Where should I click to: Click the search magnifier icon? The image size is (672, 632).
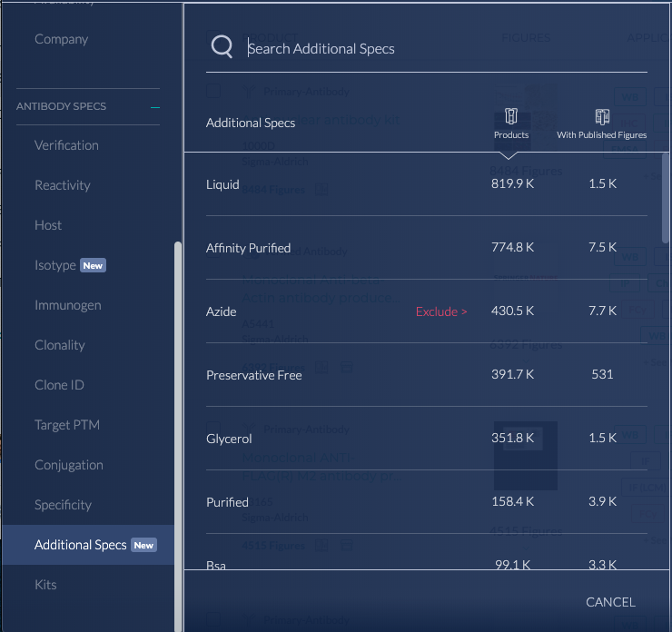(222, 46)
